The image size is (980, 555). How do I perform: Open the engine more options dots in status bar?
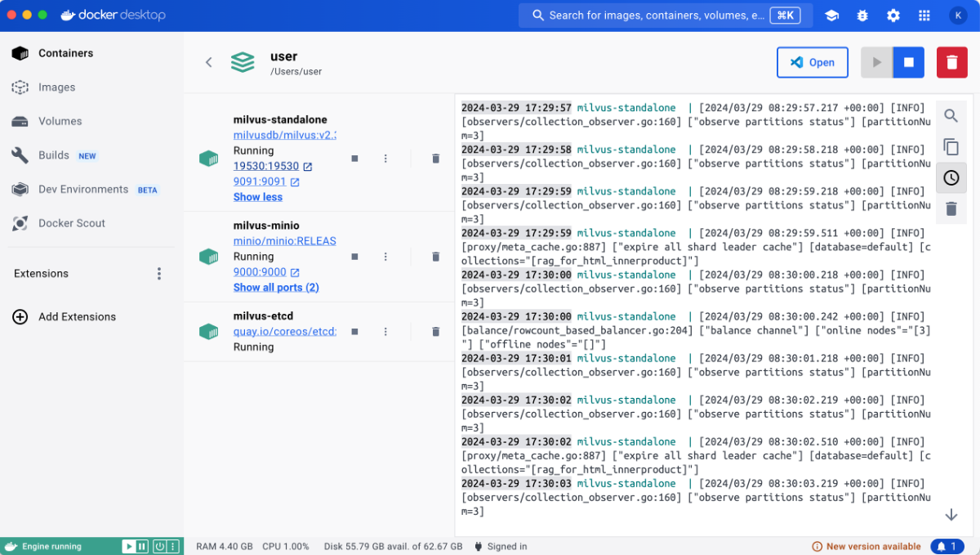(x=173, y=547)
